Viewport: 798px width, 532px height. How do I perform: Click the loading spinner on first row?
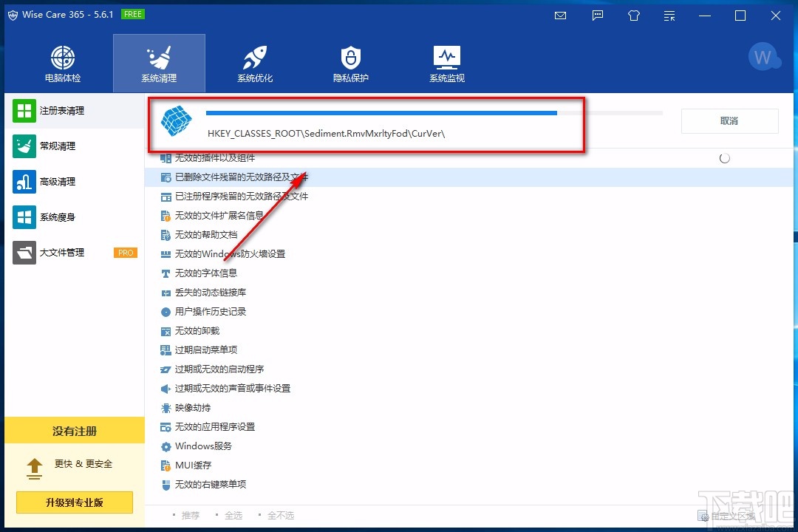(x=725, y=158)
